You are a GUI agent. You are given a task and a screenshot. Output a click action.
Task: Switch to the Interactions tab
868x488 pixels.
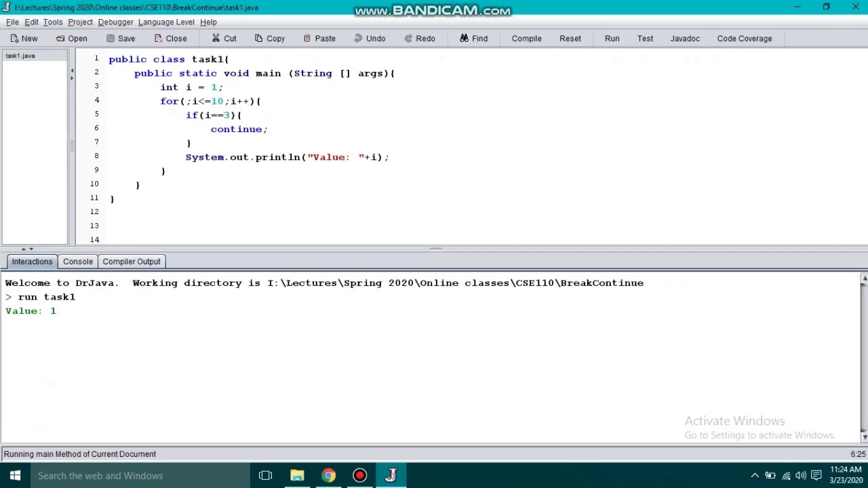32,262
